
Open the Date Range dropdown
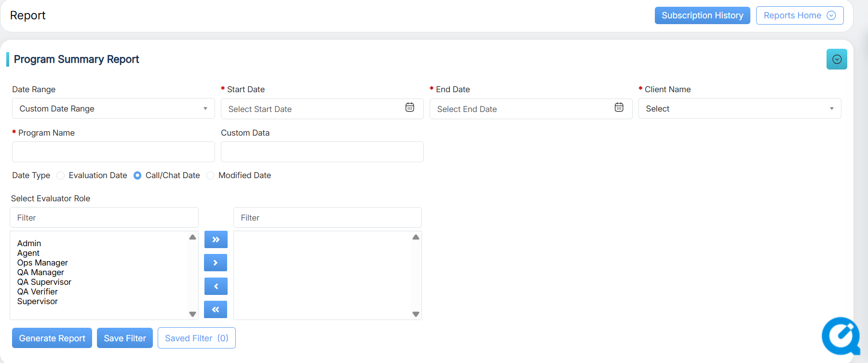click(x=113, y=109)
